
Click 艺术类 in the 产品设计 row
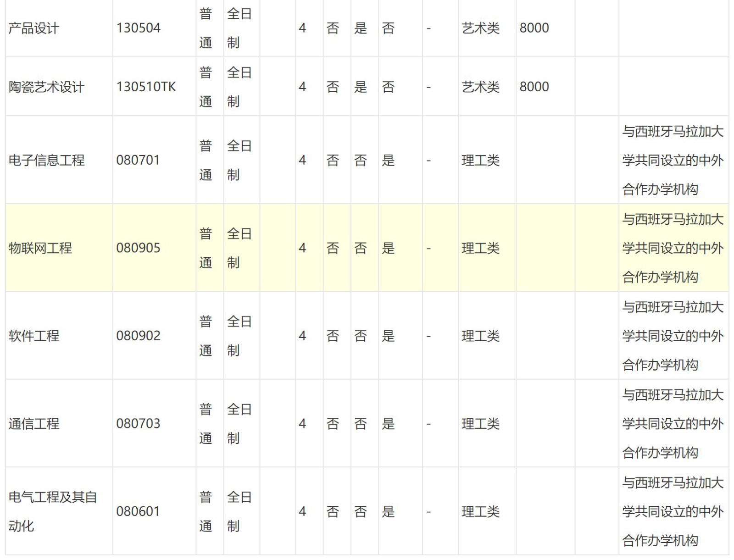[480, 28]
